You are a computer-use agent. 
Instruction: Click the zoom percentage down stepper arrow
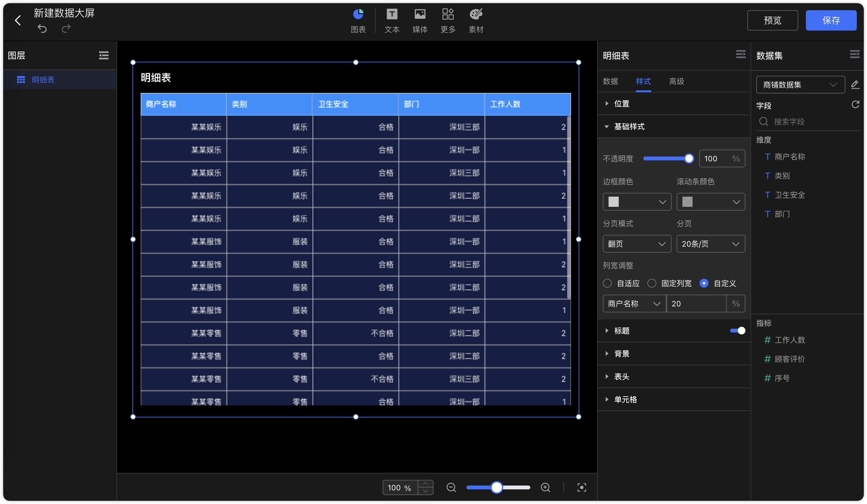pyautogui.click(x=425, y=491)
